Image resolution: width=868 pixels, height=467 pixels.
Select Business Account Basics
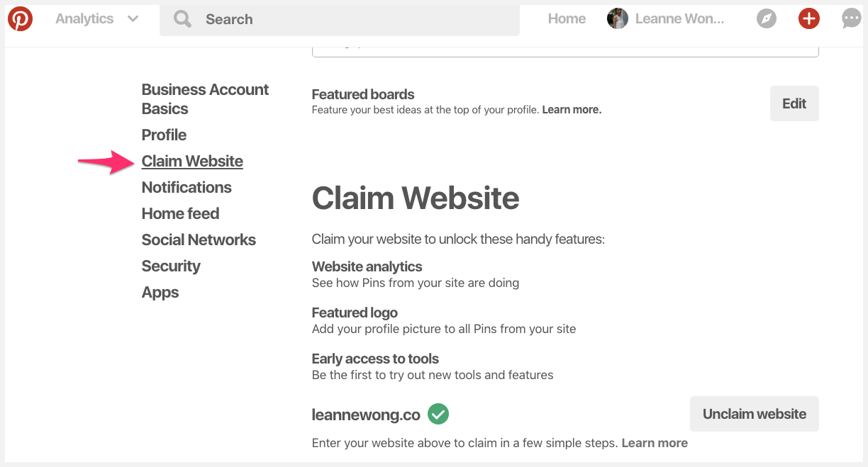(205, 99)
